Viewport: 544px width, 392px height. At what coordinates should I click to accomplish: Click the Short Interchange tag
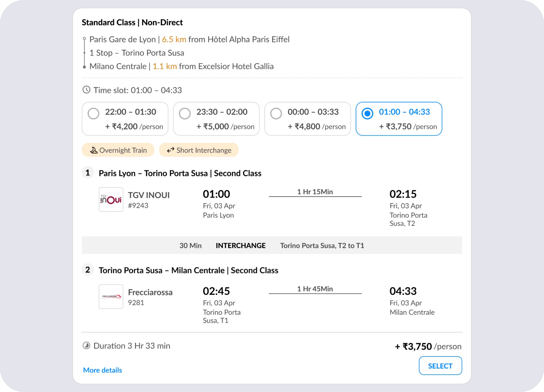pos(199,150)
